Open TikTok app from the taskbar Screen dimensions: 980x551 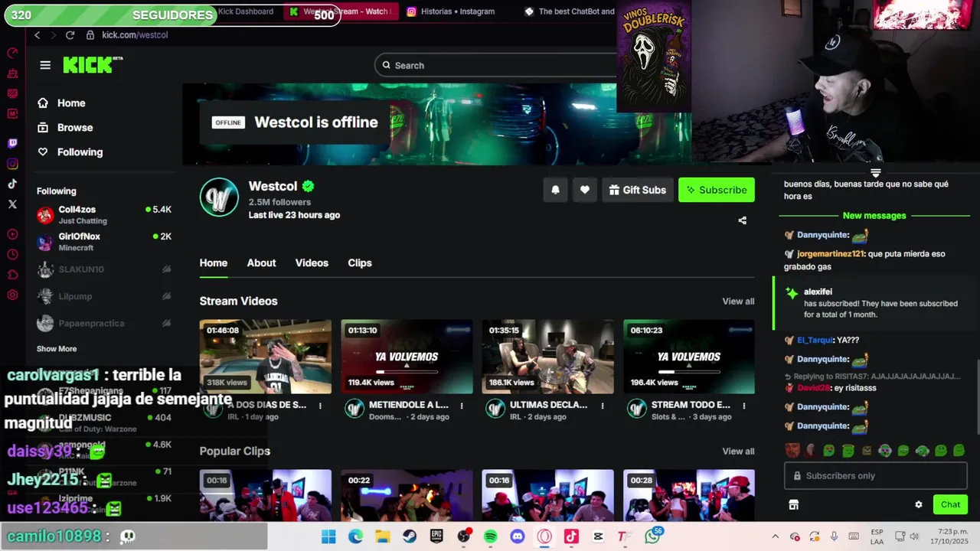[571, 536]
